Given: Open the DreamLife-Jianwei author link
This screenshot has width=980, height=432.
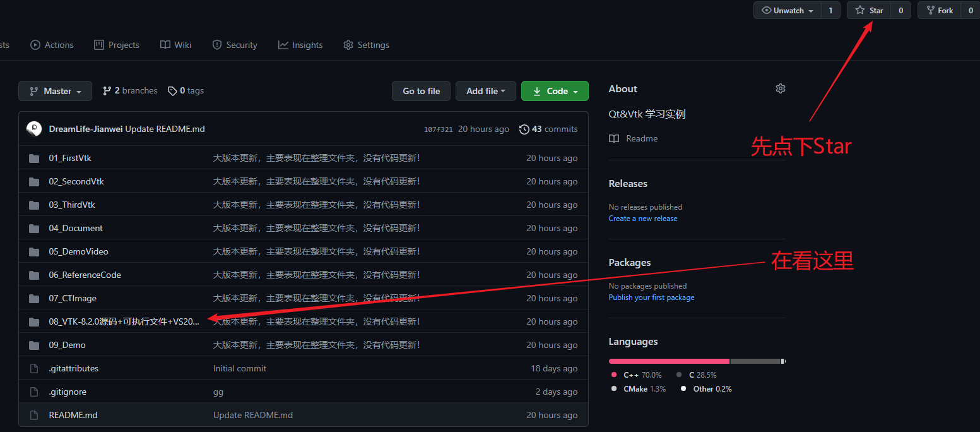Looking at the screenshot, I should coord(85,129).
